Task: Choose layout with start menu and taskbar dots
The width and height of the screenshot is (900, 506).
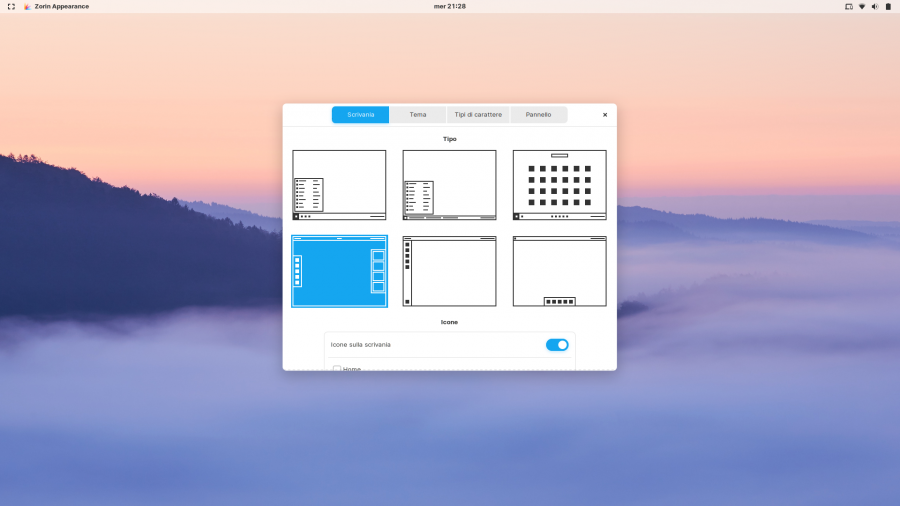Action: 339,185
